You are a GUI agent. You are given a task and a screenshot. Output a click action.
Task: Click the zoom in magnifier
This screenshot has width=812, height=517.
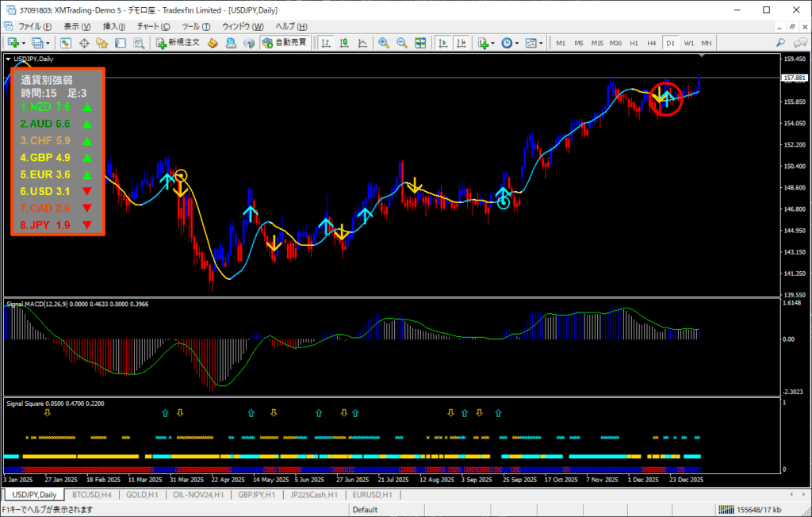click(x=384, y=43)
